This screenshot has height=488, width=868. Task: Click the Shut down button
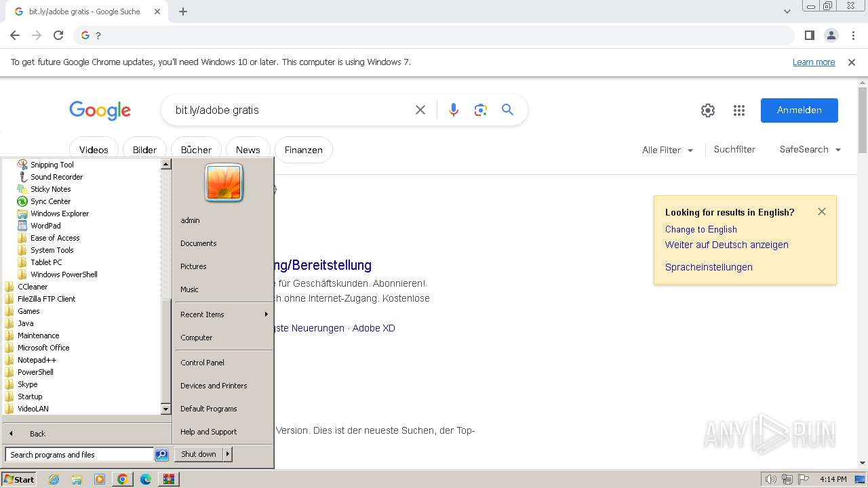click(x=199, y=454)
